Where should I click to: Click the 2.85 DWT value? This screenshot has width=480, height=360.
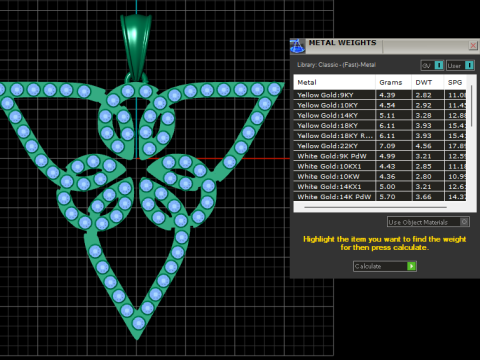(x=423, y=166)
